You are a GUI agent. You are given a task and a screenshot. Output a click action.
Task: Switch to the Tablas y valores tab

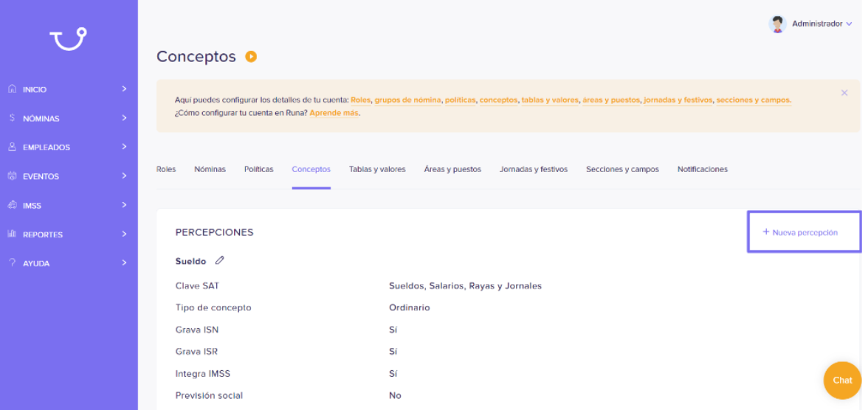(377, 170)
